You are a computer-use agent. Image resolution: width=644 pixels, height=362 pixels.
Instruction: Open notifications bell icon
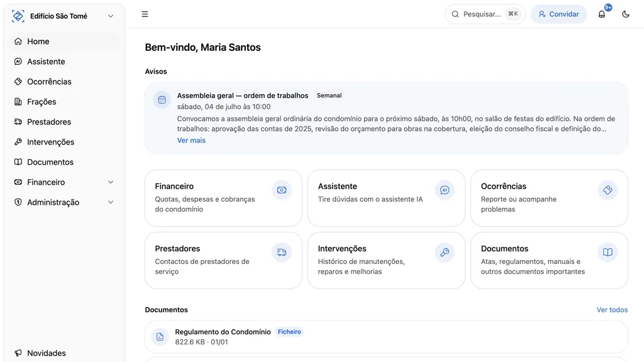[602, 14]
